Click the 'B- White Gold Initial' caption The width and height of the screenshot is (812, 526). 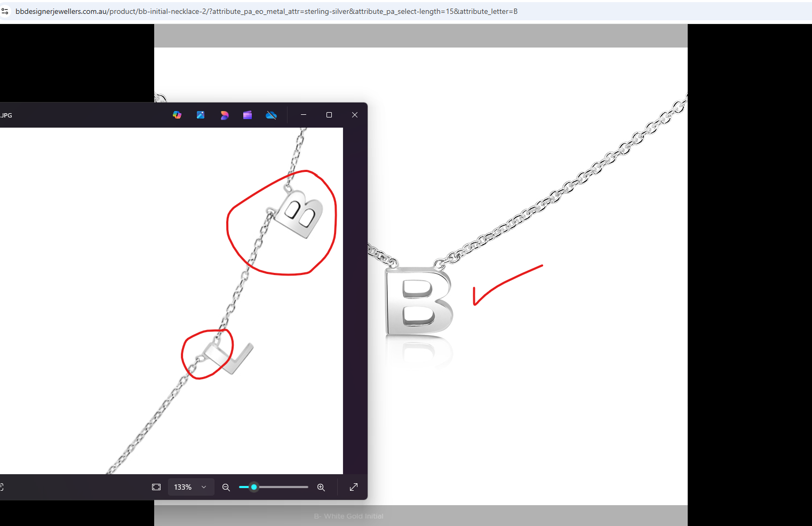(348, 516)
